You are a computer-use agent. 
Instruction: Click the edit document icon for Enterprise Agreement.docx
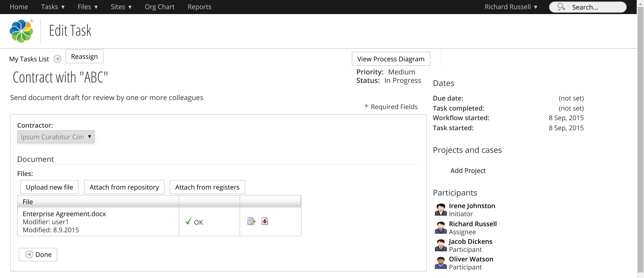point(251,221)
